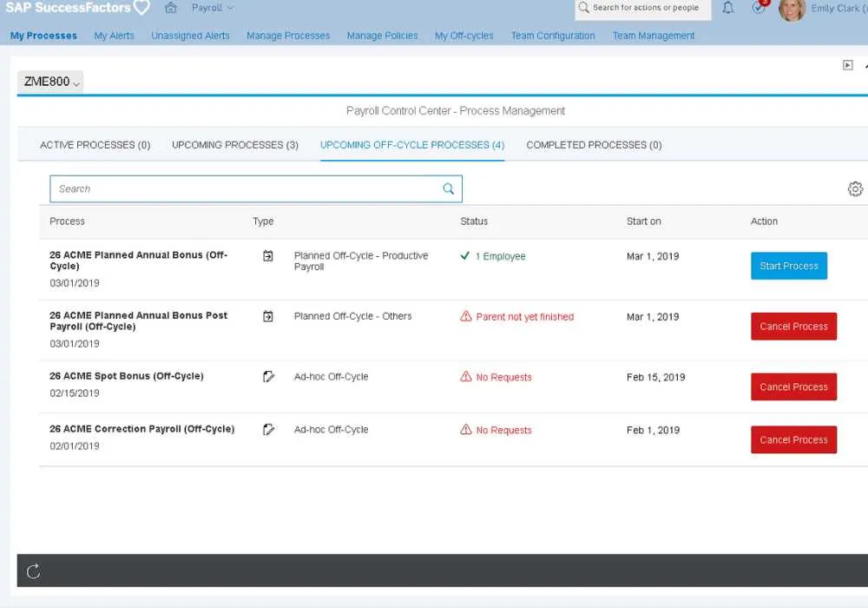Click Emily Clark user name
This screenshot has height=608, width=868.
click(838, 9)
